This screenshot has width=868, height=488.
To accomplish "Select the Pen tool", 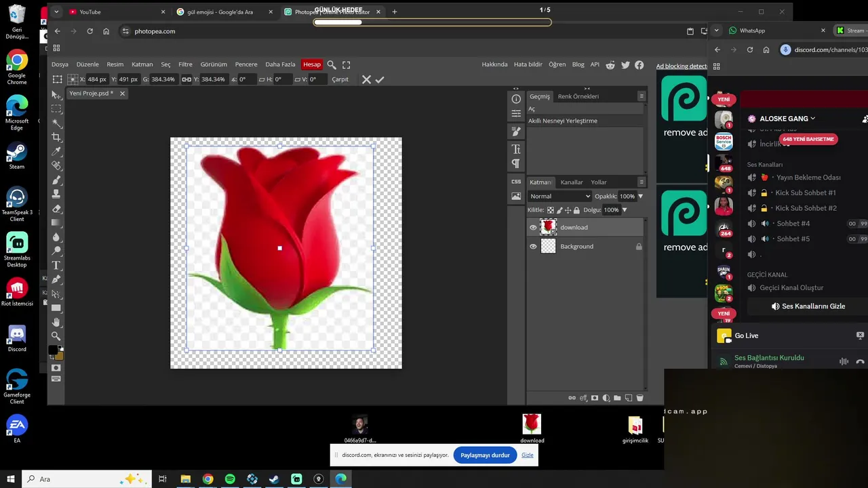I will (x=56, y=280).
